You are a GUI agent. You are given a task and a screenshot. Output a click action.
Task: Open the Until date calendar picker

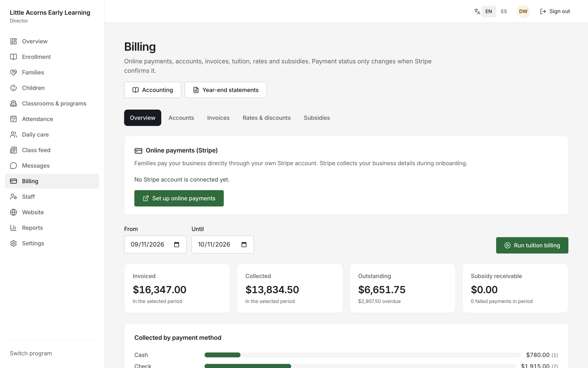[244, 244]
